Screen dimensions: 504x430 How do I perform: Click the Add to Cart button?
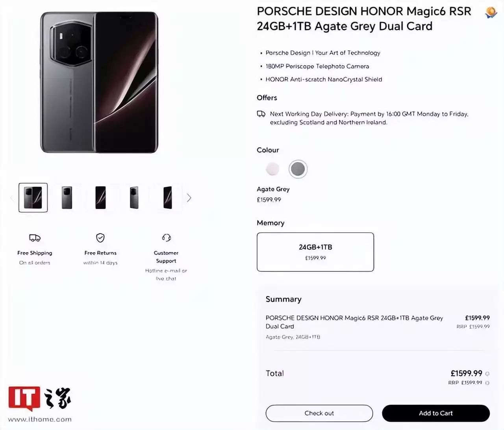click(436, 413)
